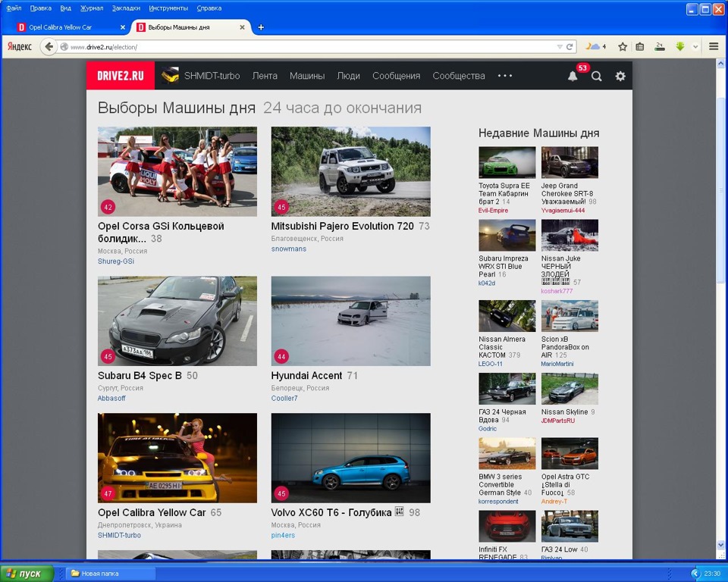The image size is (728, 582).
Task: Open the Закладки menu
Action: tap(126, 8)
